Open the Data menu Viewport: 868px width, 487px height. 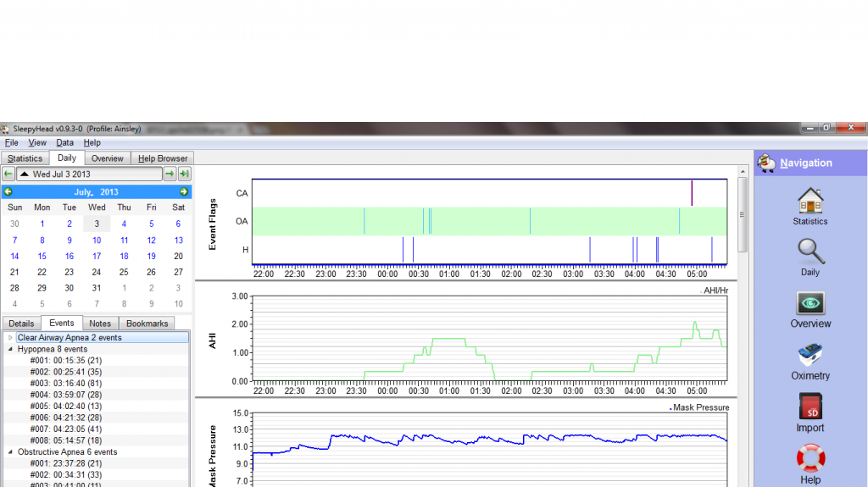coord(64,143)
